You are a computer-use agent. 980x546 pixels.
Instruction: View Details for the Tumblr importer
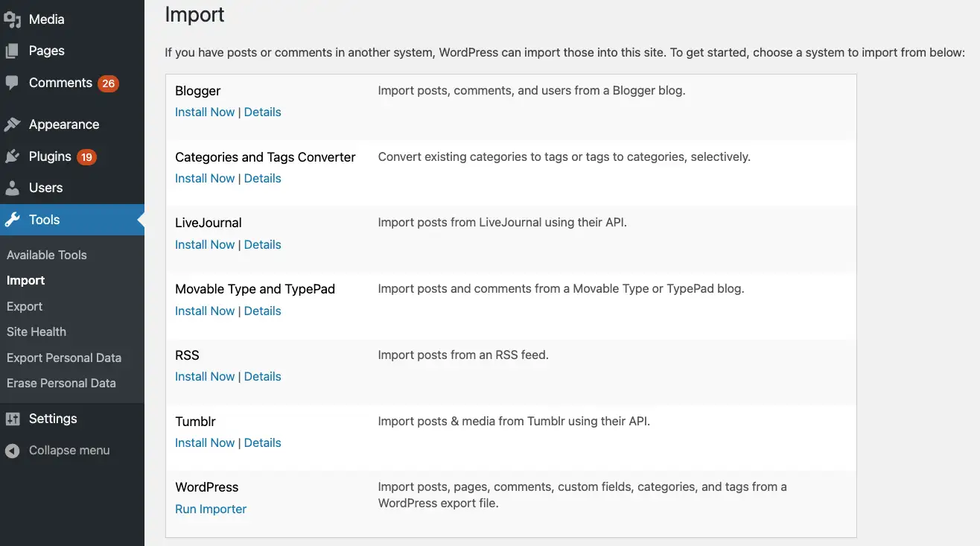click(x=263, y=443)
